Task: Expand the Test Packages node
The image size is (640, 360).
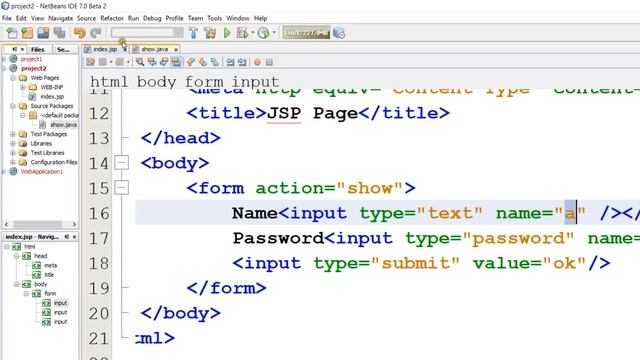Action: tap(13, 134)
